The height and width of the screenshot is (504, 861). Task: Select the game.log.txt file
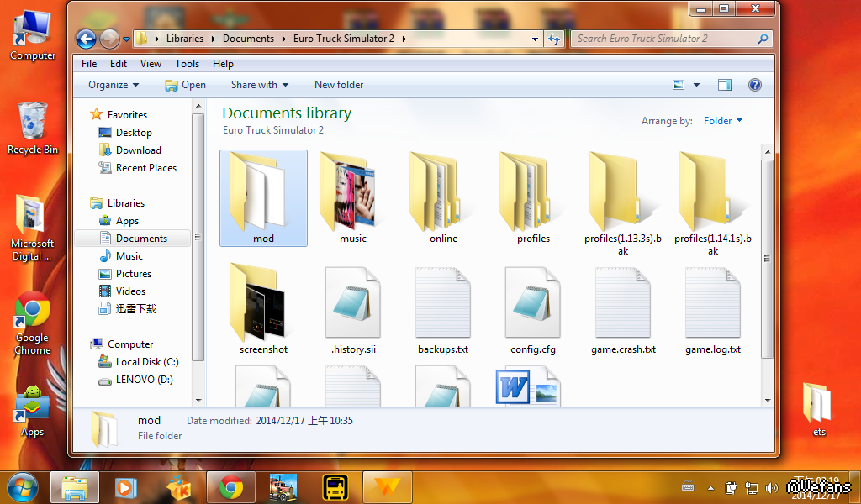(x=712, y=307)
